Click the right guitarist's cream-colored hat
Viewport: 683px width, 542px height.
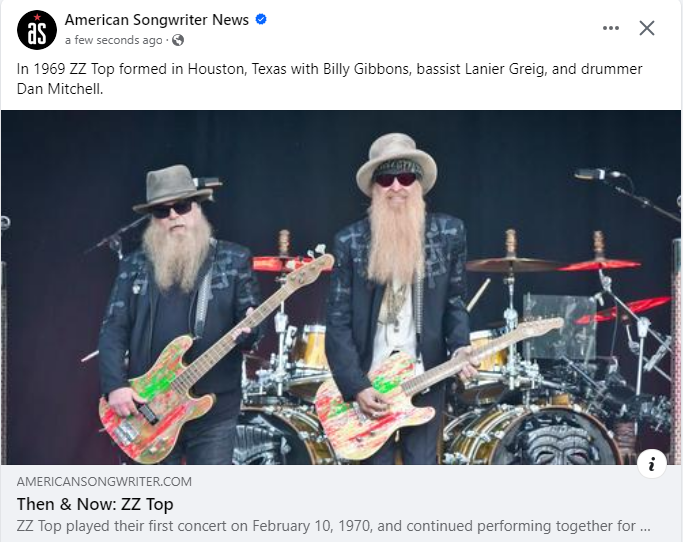pyautogui.click(x=396, y=162)
